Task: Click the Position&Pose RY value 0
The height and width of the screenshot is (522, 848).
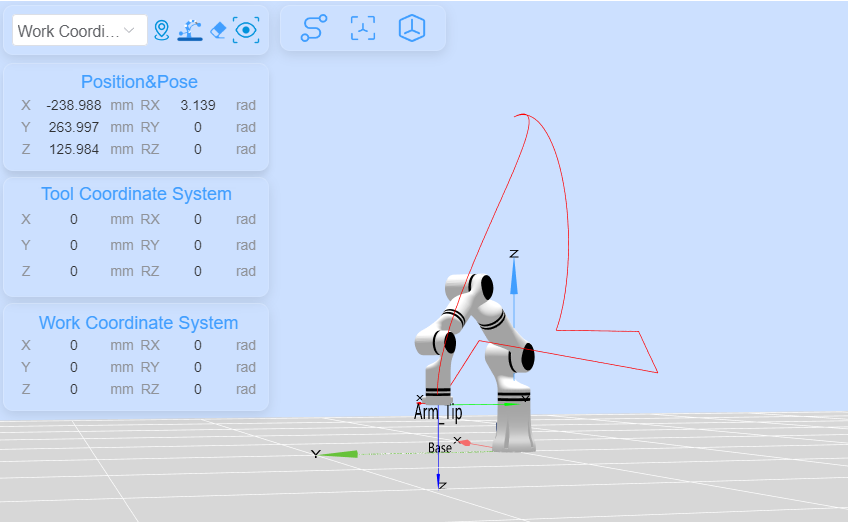Action: [x=198, y=127]
